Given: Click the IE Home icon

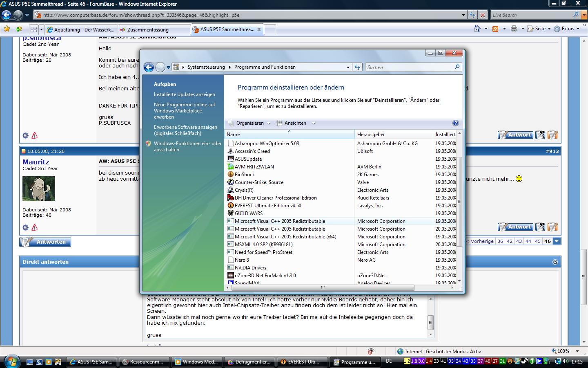Looking at the screenshot, I should pyautogui.click(x=477, y=29).
